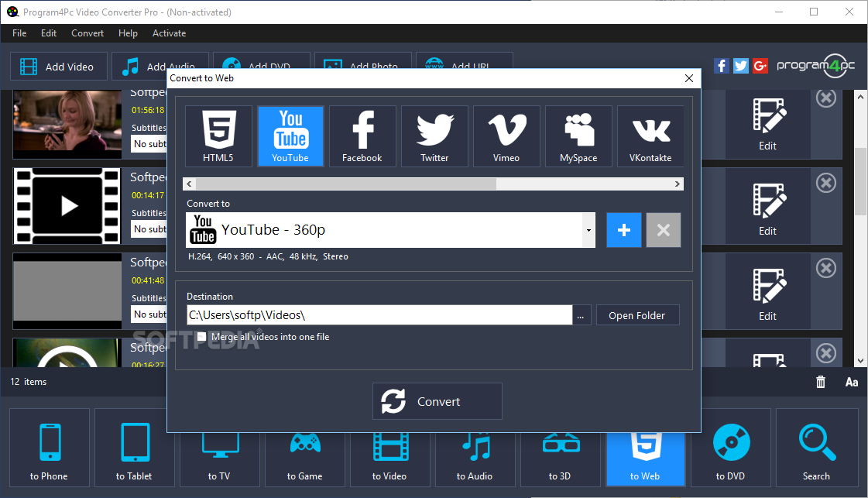The image size is (868, 498).
Task: Open the to TV conversion category
Action: 219,460
